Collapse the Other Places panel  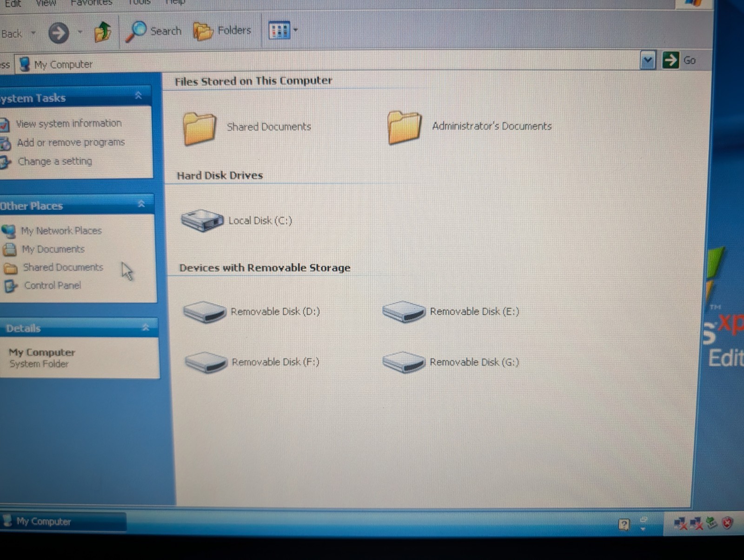tap(141, 204)
